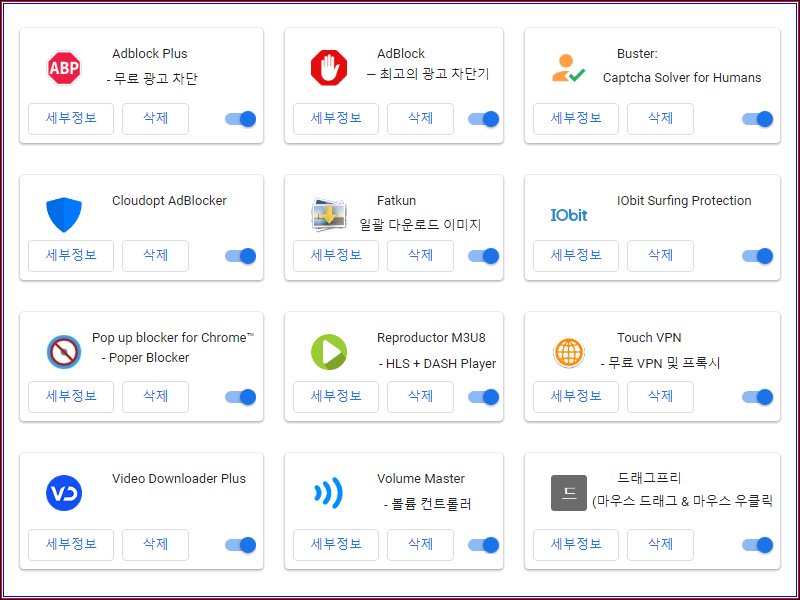The width and height of the screenshot is (800, 600).
Task: Click the '- 무료 광고 차단' subtitle text
Action: (x=152, y=79)
